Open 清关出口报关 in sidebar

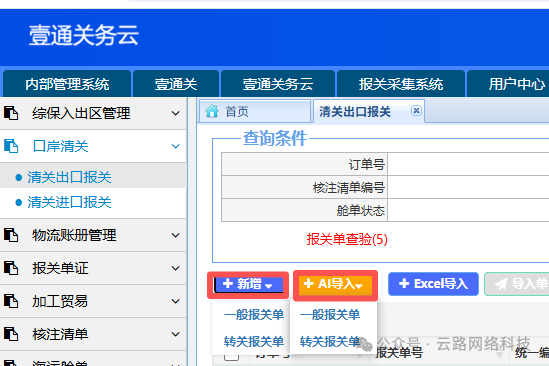[69, 177]
